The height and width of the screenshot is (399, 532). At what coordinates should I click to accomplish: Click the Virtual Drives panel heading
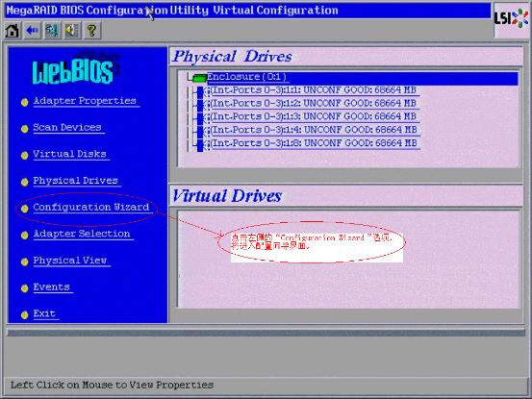tap(227, 196)
